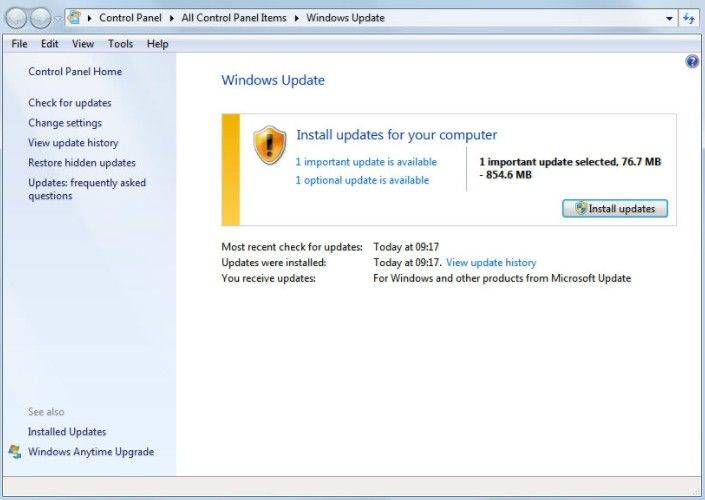Viewport: 705px width, 500px height.
Task: Open Updates: frequently asked questions link
Action: pos(87,189)
